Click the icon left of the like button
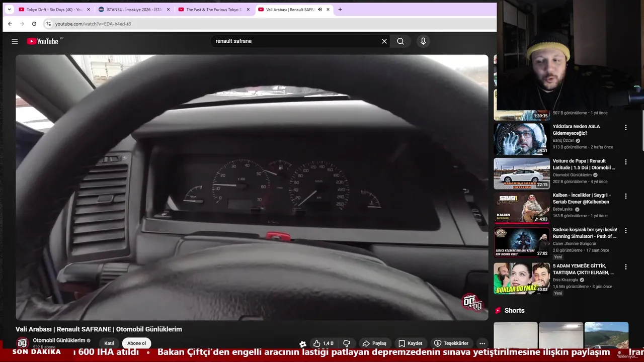 pyautogui.click(x=302, y=344)
